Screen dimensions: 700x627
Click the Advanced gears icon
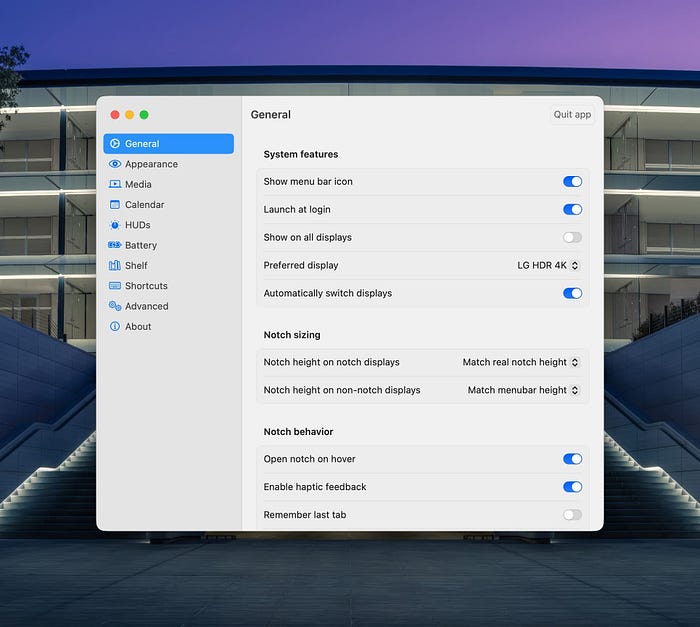[x=115, y=306]
